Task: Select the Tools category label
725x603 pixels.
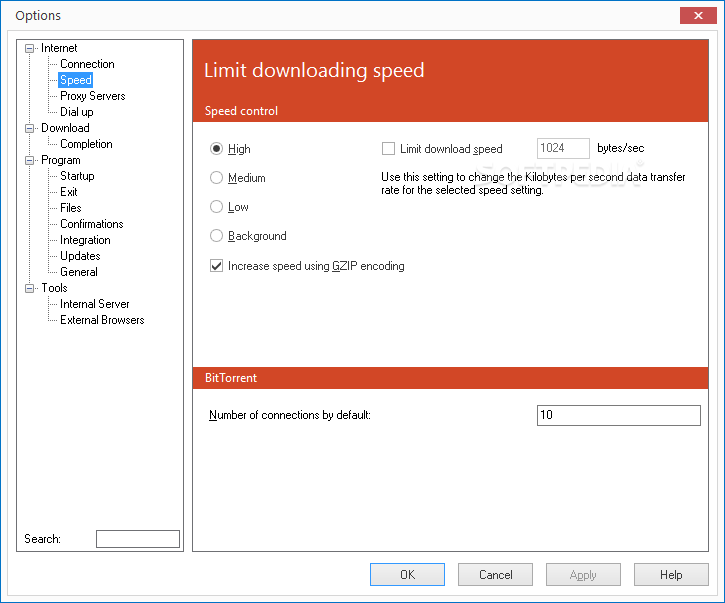Action: pos(55,288)
